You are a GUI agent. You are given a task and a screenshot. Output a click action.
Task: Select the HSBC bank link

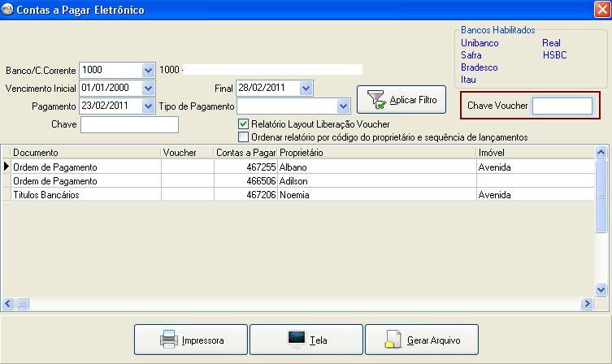[x=554, y=55]
